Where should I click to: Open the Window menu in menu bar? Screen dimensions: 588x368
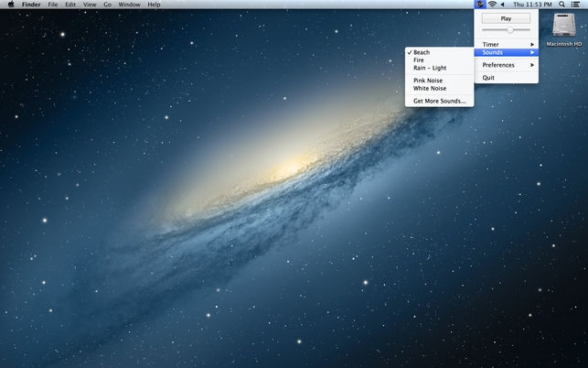[130, 5]
